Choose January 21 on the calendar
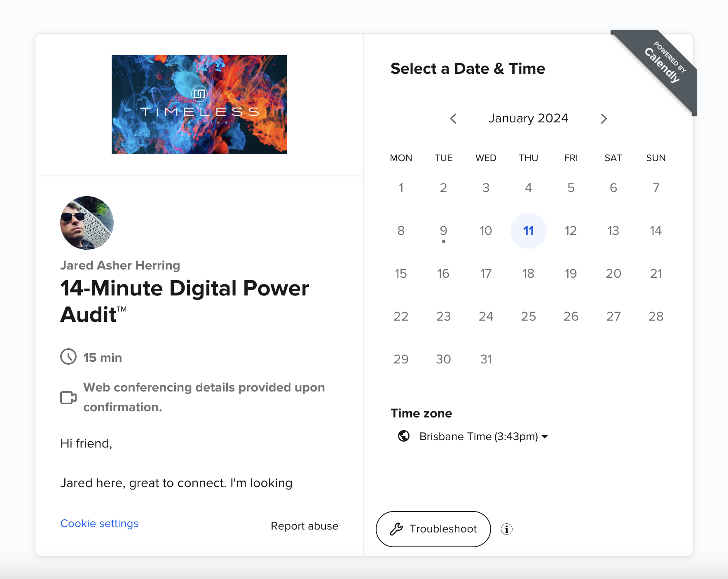 656,274
